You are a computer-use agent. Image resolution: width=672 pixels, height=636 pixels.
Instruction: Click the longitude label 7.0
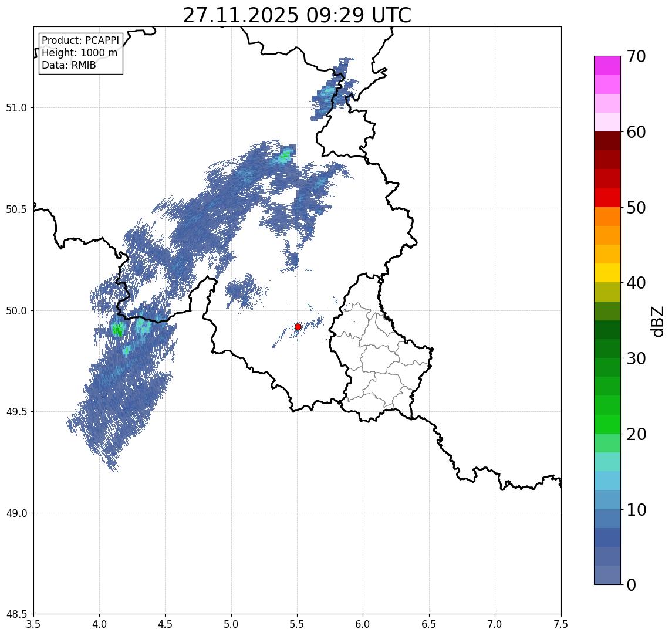coord(495,624)
